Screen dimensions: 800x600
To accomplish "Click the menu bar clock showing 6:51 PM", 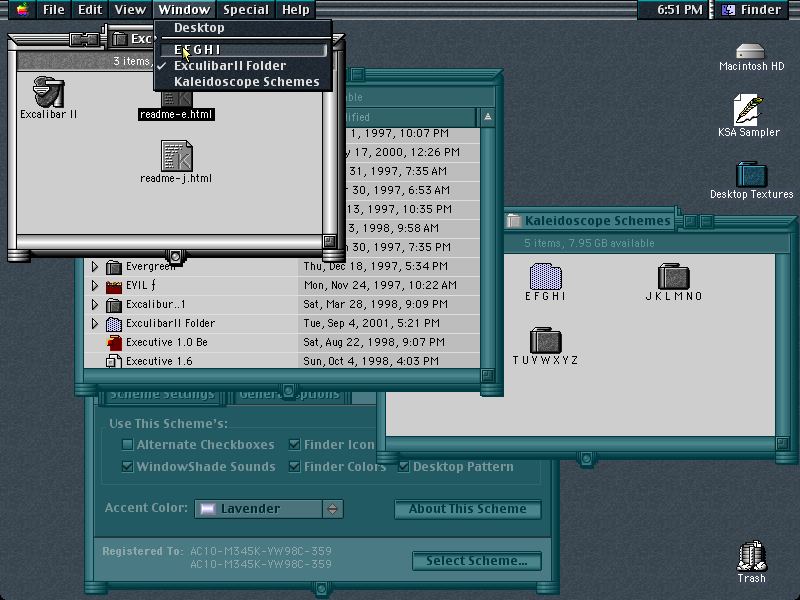I will tap(680, 10).
